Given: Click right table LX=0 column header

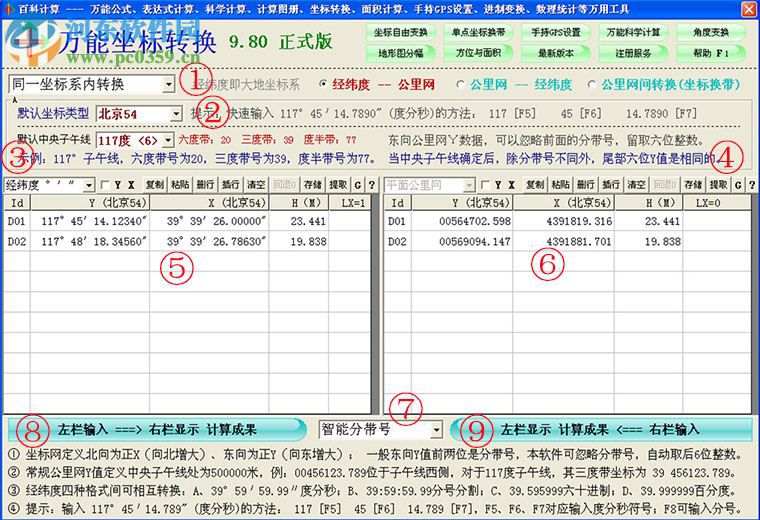Looking at the screenshot, I should (717, 203).
